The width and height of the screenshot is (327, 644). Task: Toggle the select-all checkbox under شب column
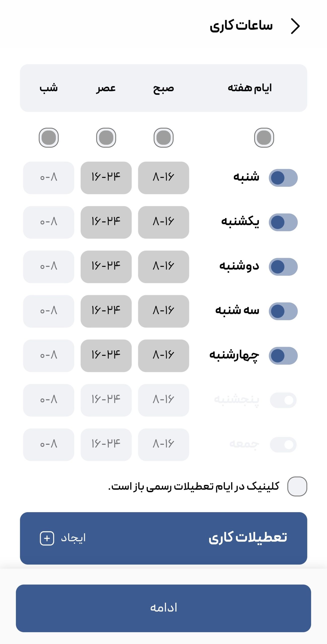pos(49,138)
